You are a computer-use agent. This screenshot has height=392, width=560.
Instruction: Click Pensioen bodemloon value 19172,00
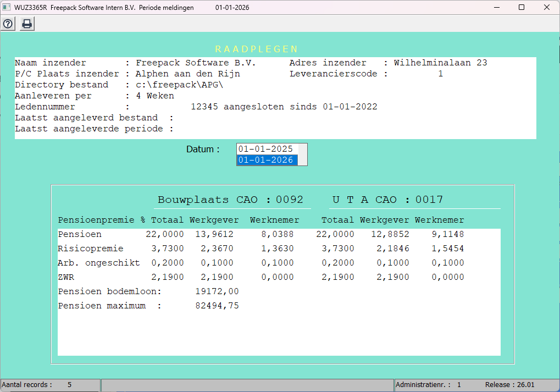point(217,291)
